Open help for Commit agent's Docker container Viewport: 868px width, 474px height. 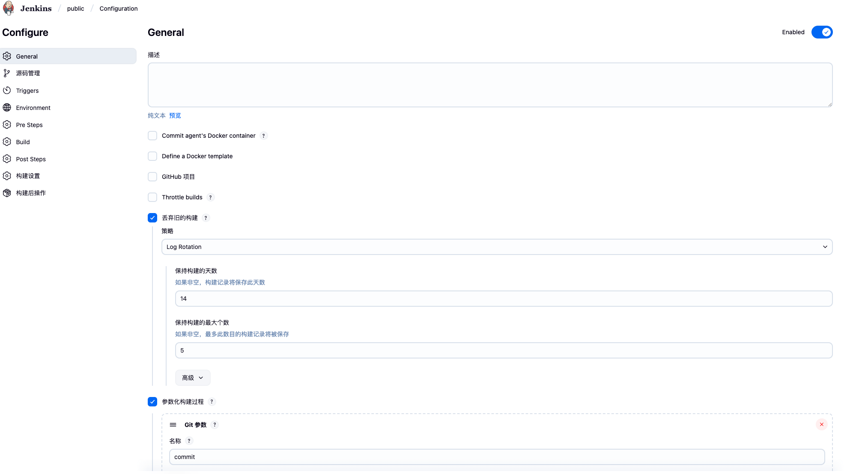point(263,136)
